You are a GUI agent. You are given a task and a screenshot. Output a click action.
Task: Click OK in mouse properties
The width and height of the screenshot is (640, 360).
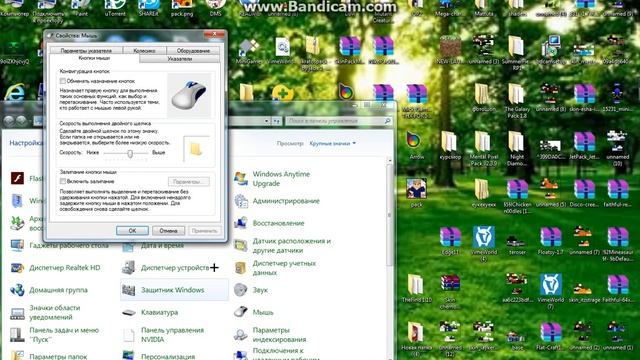click(132, 231)
